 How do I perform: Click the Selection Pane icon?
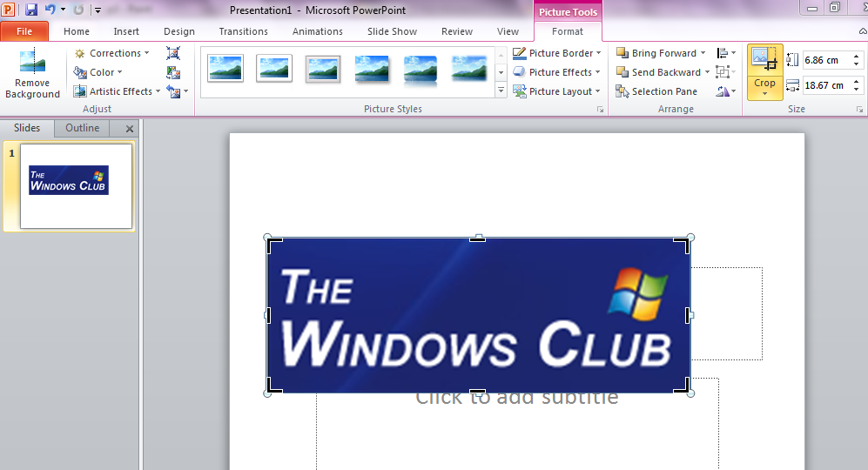(x=622, y=91)
